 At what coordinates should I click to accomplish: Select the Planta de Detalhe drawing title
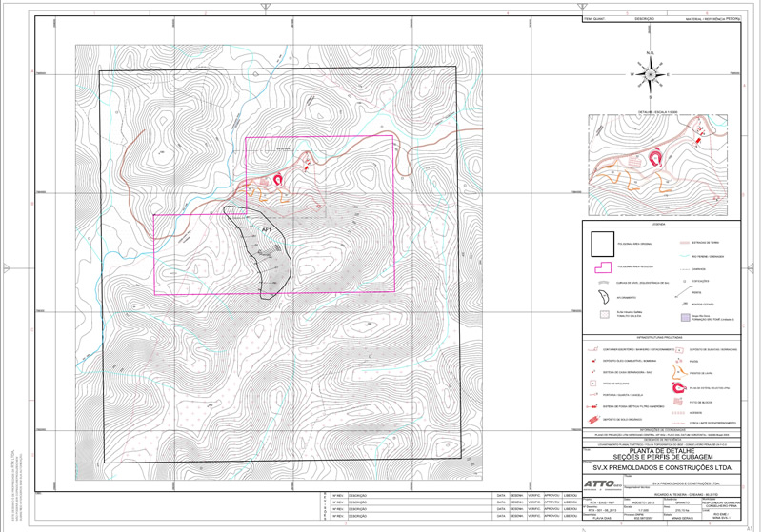[x=660, y=453]
